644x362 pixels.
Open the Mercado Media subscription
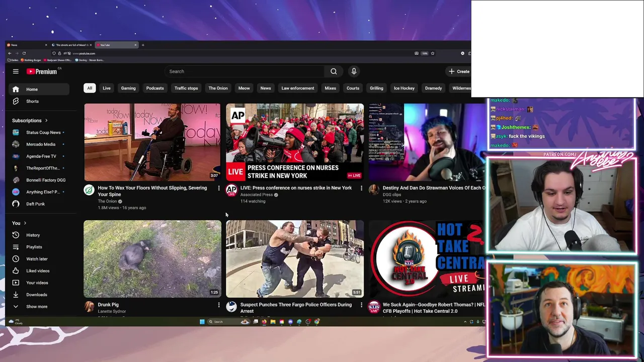pos(39,144)
